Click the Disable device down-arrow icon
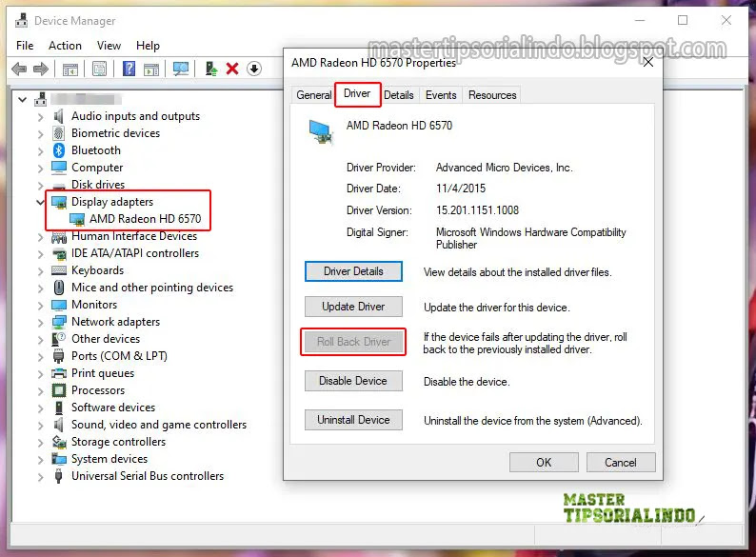This screenshot has height=557, width=756. pos(254,69)
